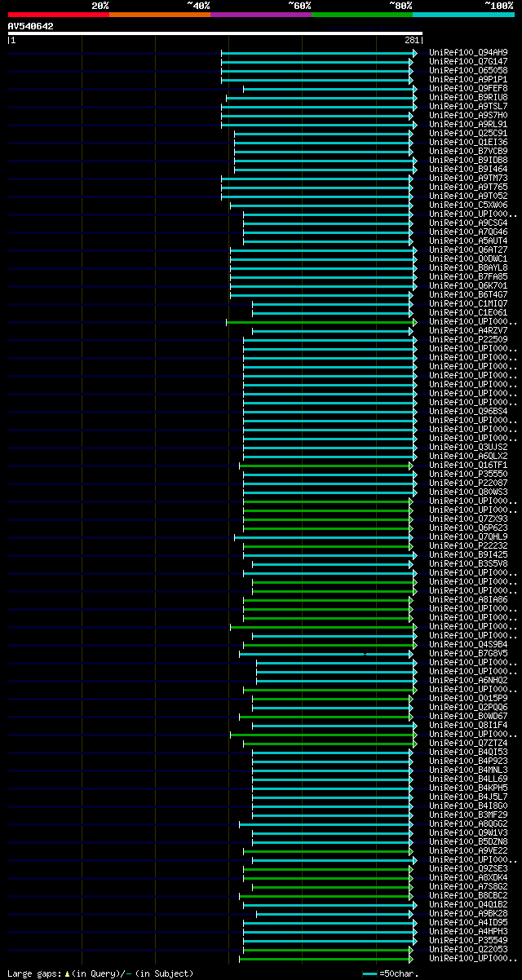This screenshot has width=522, height=980.
Task: Click UniRef100_P22087 hit label
Action: tap(468, 483)
